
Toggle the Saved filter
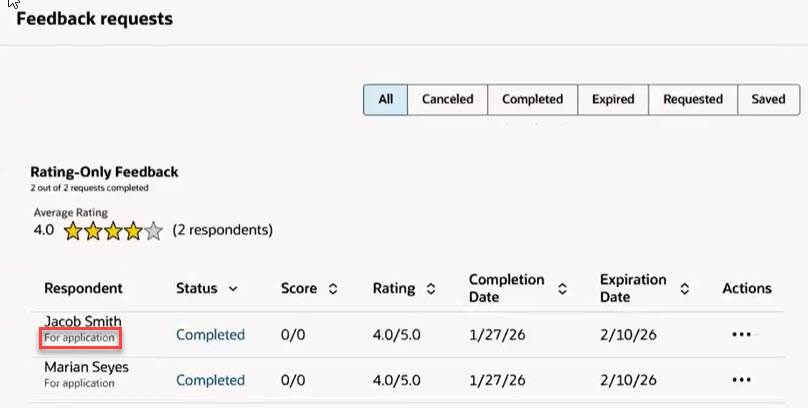tap(768, 99)
